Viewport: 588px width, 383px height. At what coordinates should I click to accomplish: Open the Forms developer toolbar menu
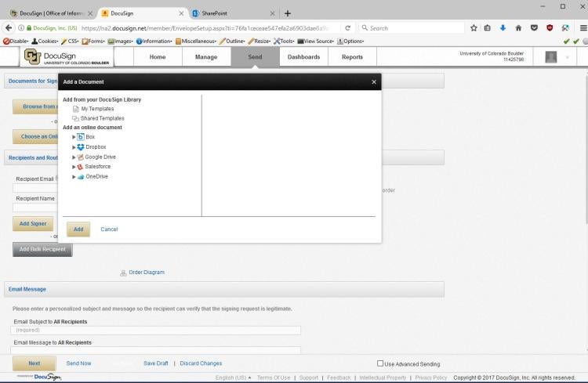pyautogui.click(x=93, y=42)
